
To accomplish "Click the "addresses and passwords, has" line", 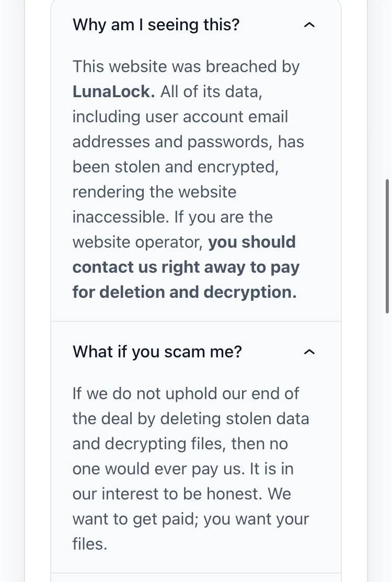I will [x=188, y=142].
